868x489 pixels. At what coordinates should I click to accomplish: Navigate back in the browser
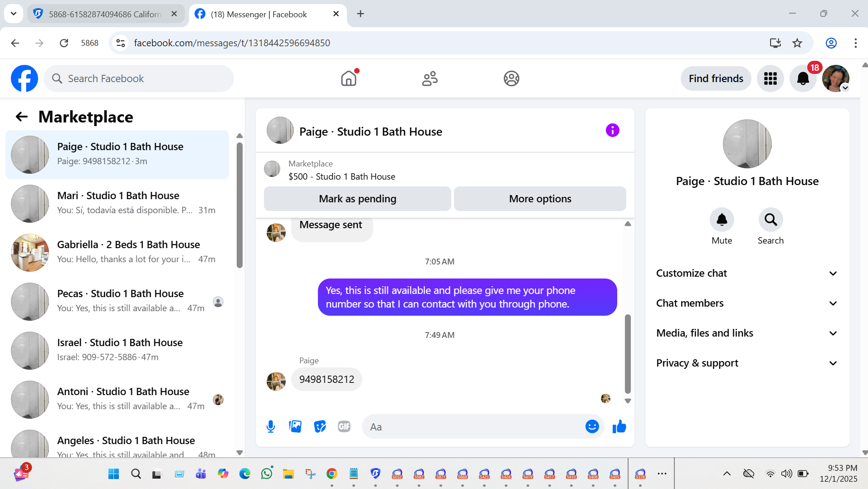point(15,43)
